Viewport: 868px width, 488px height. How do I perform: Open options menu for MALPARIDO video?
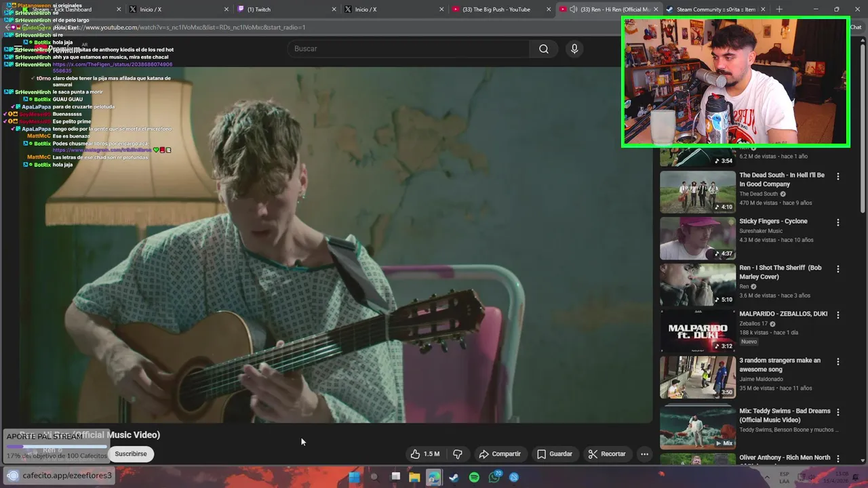pyautogui.click(x=837, y=315)
